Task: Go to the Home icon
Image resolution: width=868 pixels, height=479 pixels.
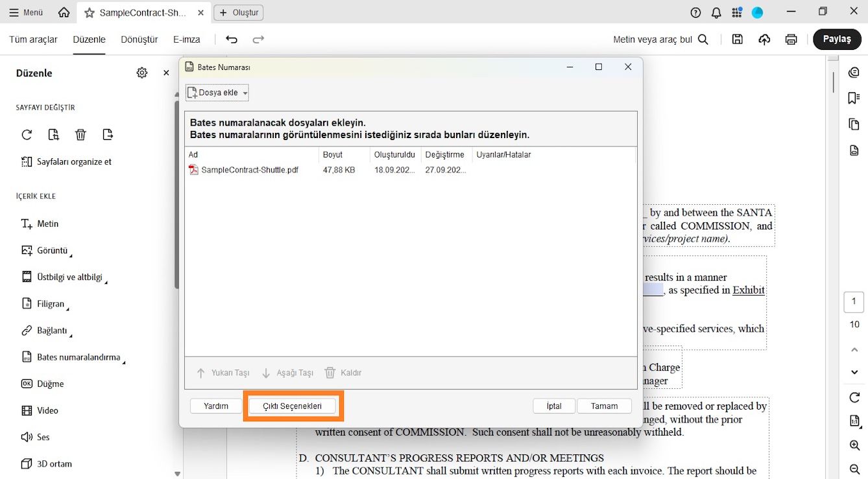Action: [x=64, y=12]
